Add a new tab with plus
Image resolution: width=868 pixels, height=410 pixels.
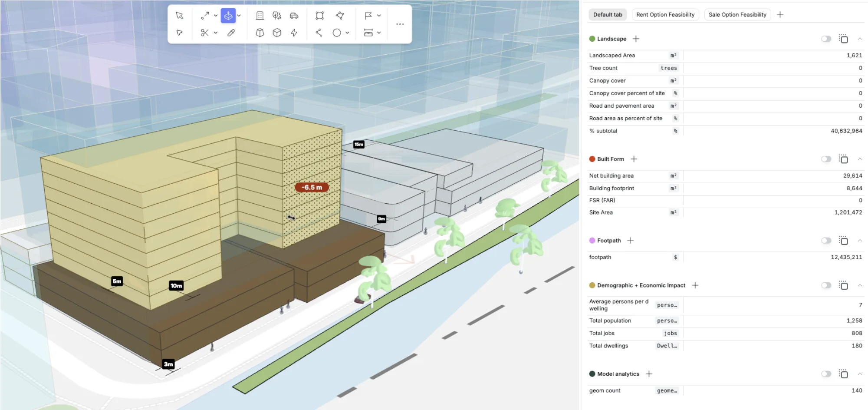coord(780,14)
